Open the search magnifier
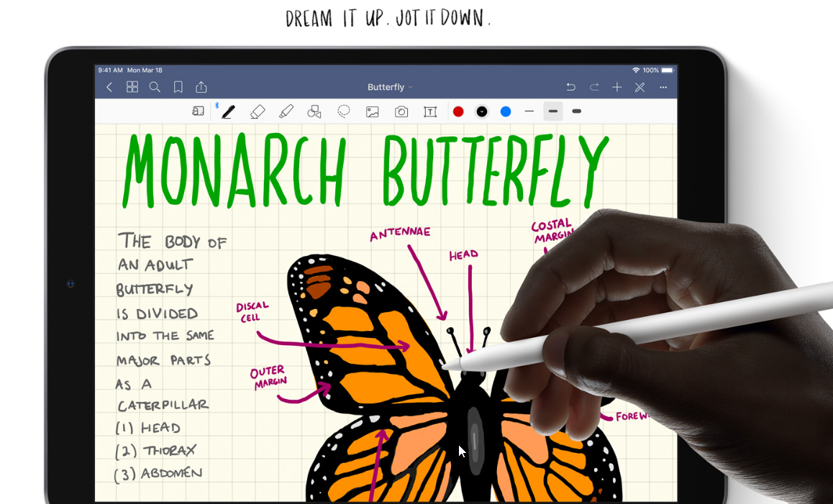This screenshot has height=504, width=833. click(155, 87)
